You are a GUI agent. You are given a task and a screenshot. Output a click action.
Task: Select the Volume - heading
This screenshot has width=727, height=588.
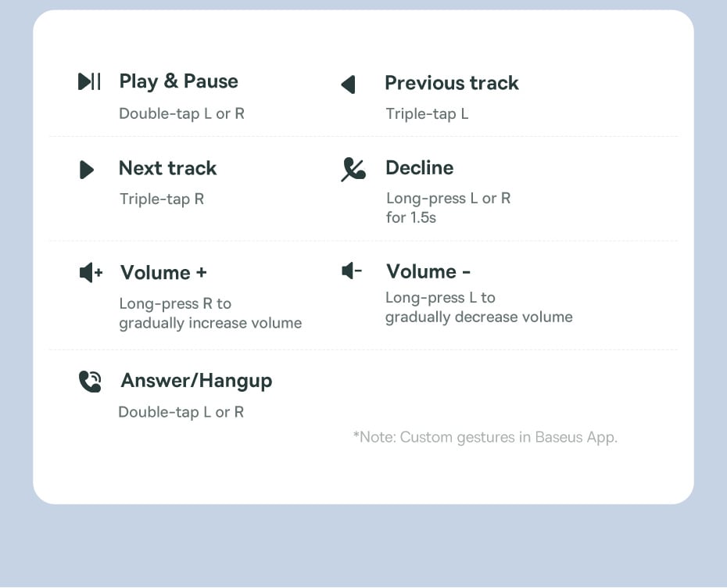428,271
